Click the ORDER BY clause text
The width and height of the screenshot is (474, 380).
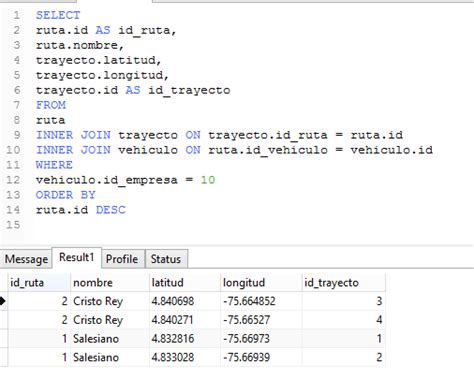click(x=66, y=195)
